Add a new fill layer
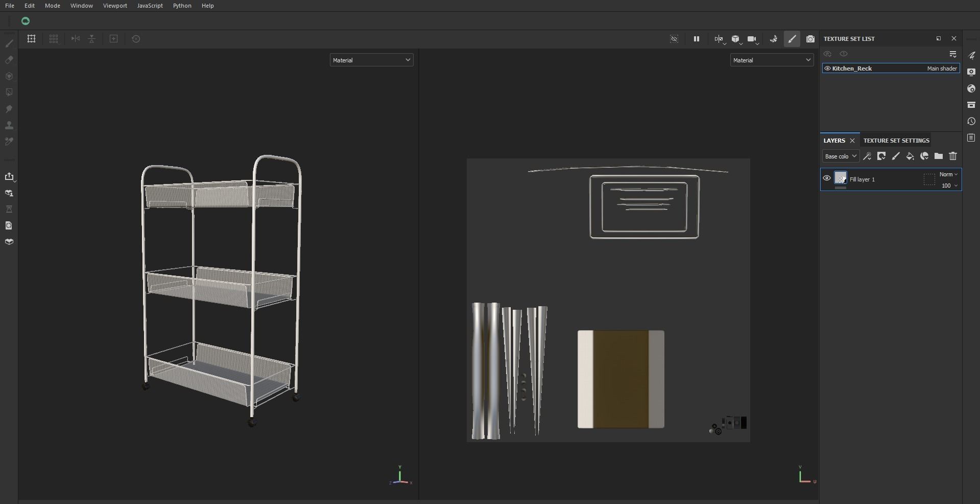The height and width of the screenshot is (504, 980). click(x=910, y=156)
